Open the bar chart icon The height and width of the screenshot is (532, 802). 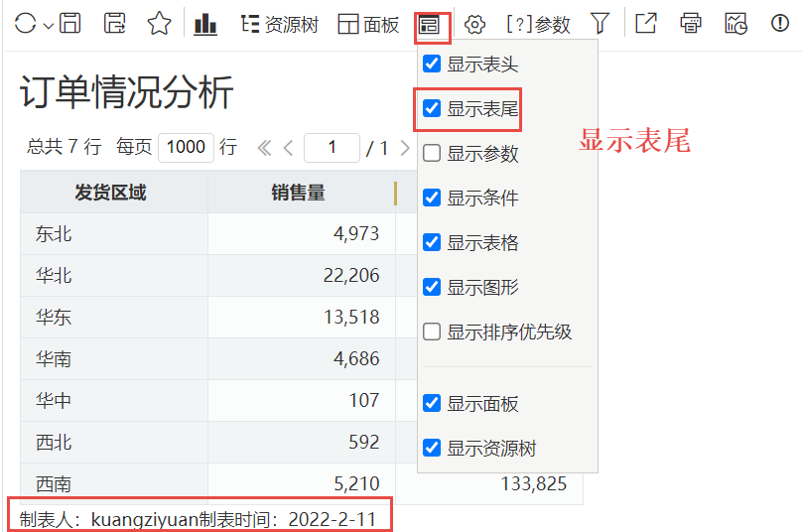coord(205,24)
